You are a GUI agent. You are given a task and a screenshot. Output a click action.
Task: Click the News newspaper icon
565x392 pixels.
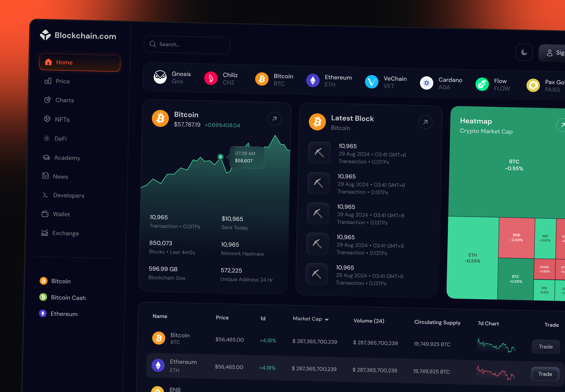[x=45, y=176]
